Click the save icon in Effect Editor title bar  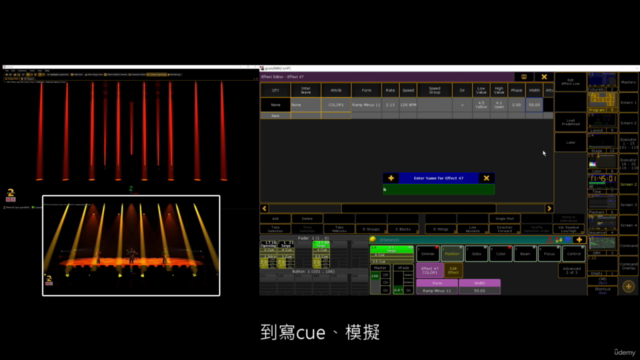tap(524, 77)
